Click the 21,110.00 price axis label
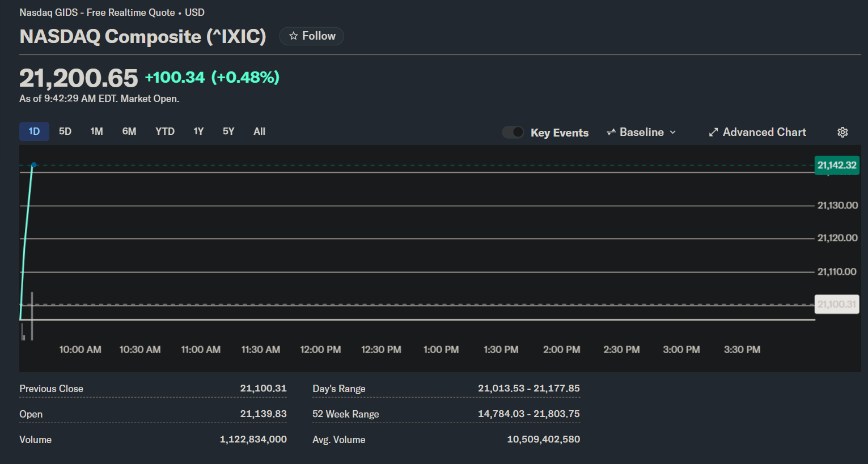This screenshot has height=464, width=868. point(837,271)
